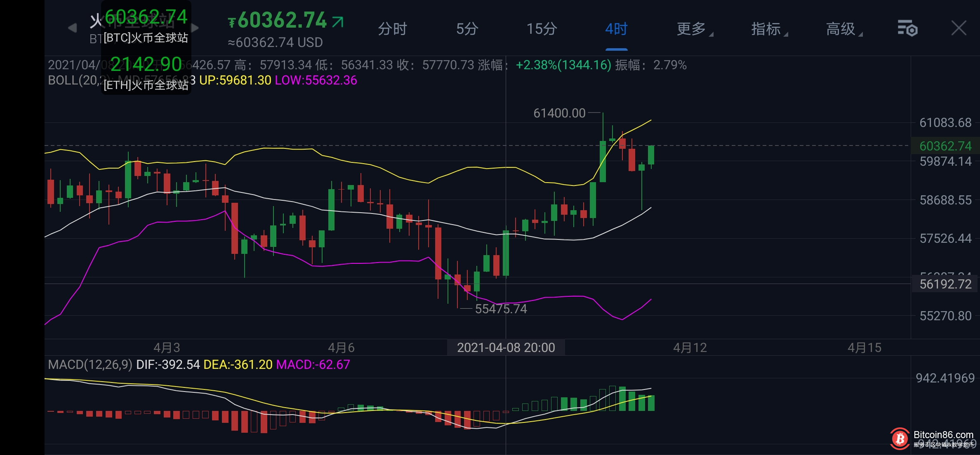Click the right next-pair arrow

point(195,28)
